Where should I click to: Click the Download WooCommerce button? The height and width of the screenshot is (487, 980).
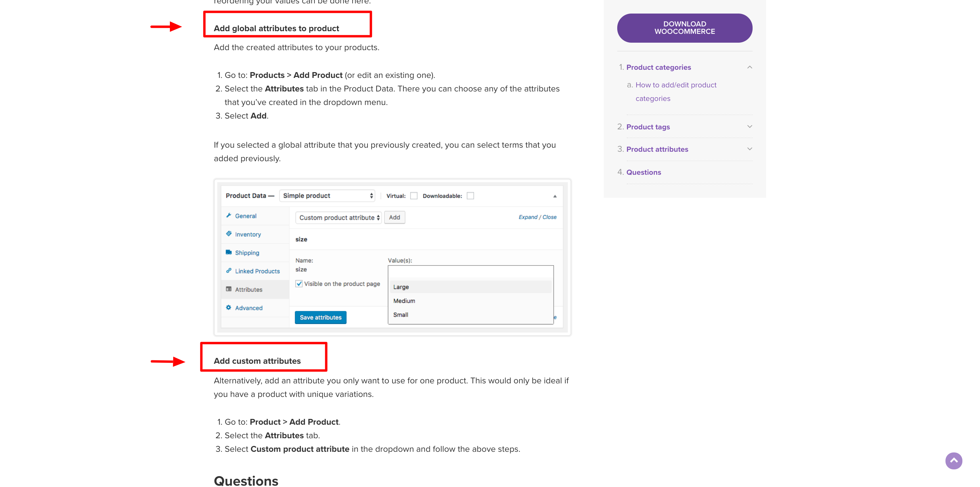[684, 28]
